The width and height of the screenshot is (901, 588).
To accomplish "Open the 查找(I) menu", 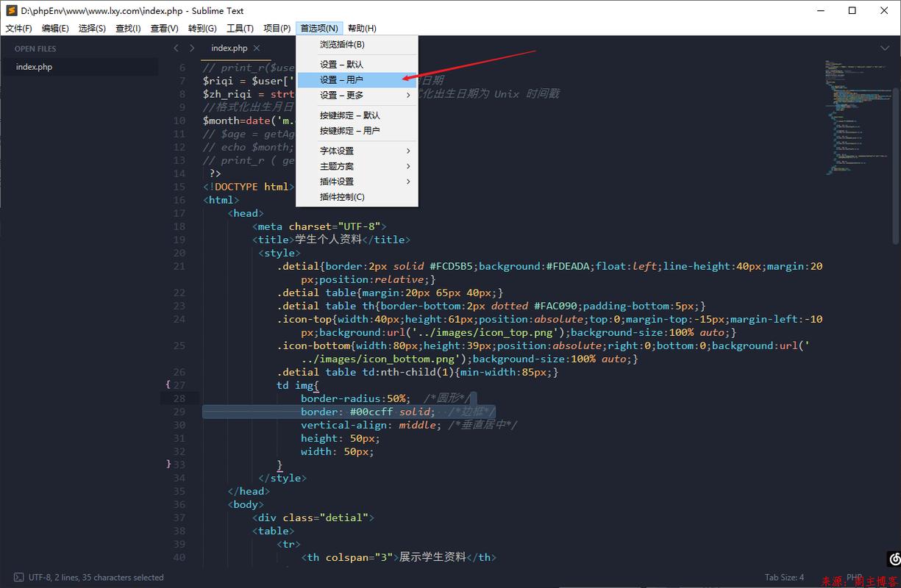I will coord(128,28).
